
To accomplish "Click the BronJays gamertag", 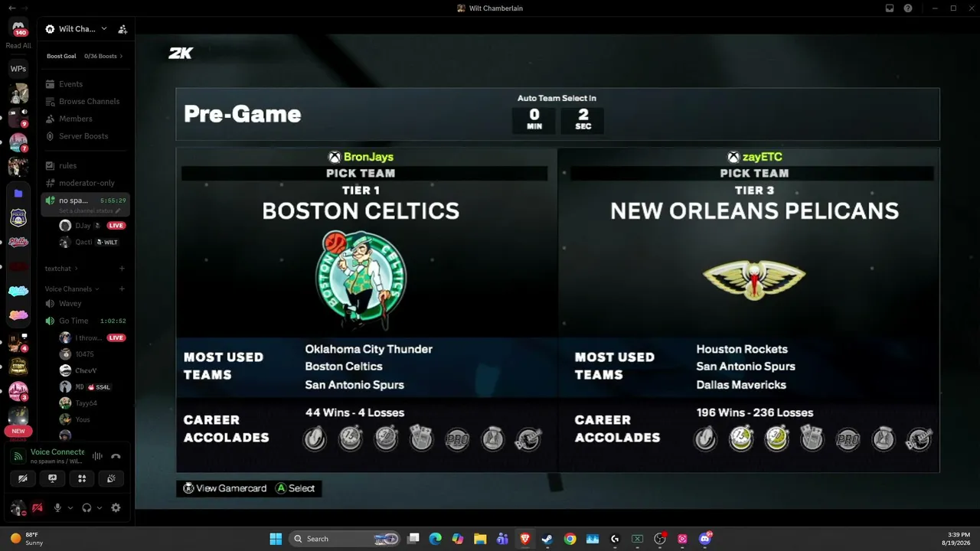I will (x=368, y=157).
